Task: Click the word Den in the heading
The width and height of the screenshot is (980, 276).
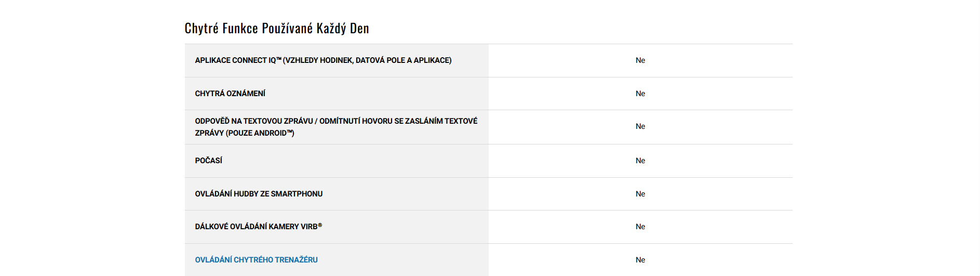Action: coord(359,28)
